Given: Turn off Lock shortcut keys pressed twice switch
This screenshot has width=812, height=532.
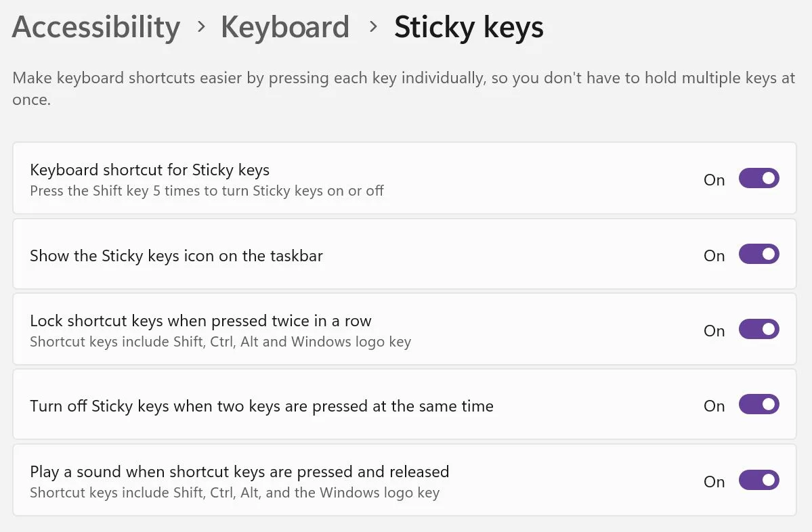Looking at the screenshot, I should [758, 329].
